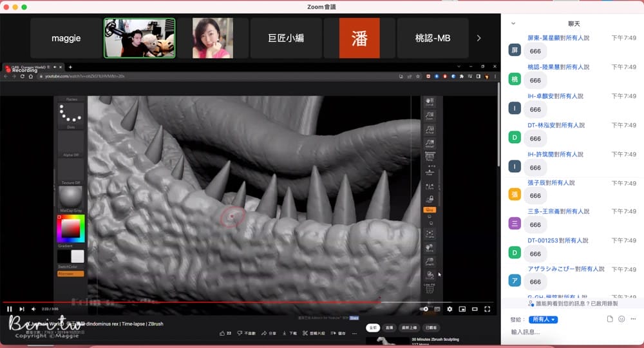Like the video with 22 likes
The image size is (644, 348).
[x=225, y=333]
